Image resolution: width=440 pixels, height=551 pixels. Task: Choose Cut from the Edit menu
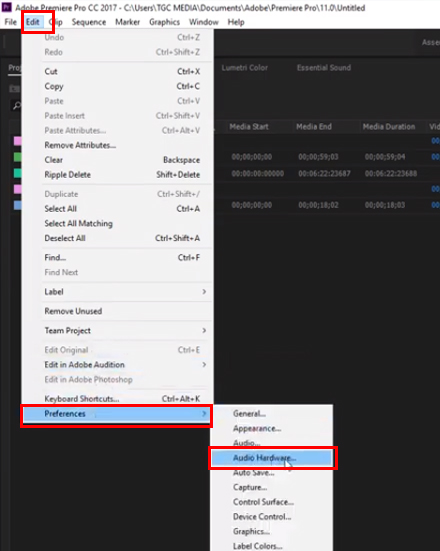118,71
